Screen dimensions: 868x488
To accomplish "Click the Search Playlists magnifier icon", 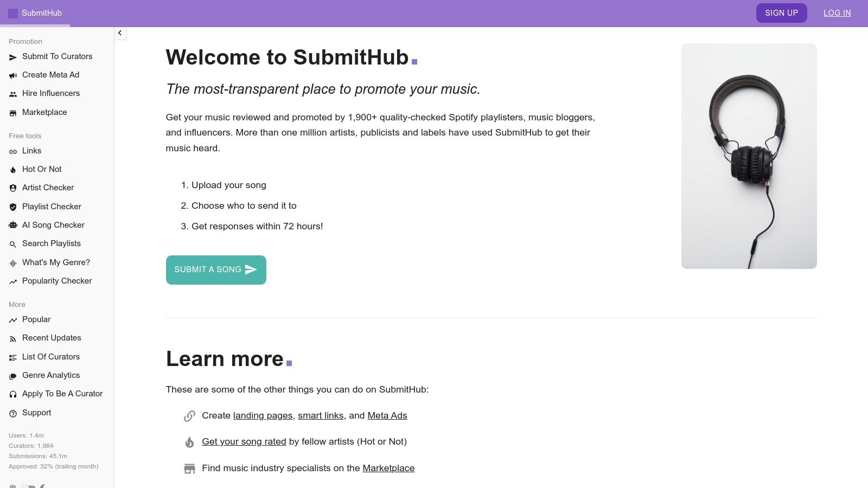I will [13, 243].
